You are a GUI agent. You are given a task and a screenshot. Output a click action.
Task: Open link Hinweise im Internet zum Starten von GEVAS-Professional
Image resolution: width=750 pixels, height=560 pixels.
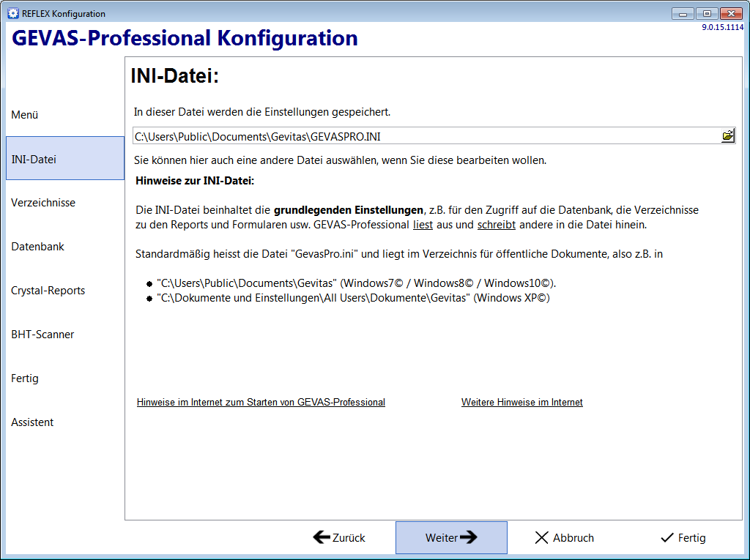click(x=261, y=402)
